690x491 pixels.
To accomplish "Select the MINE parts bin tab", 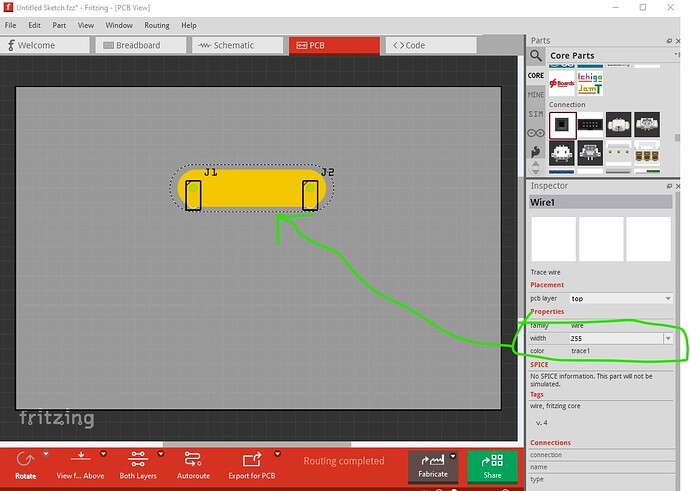I will [x=536, y=95].
